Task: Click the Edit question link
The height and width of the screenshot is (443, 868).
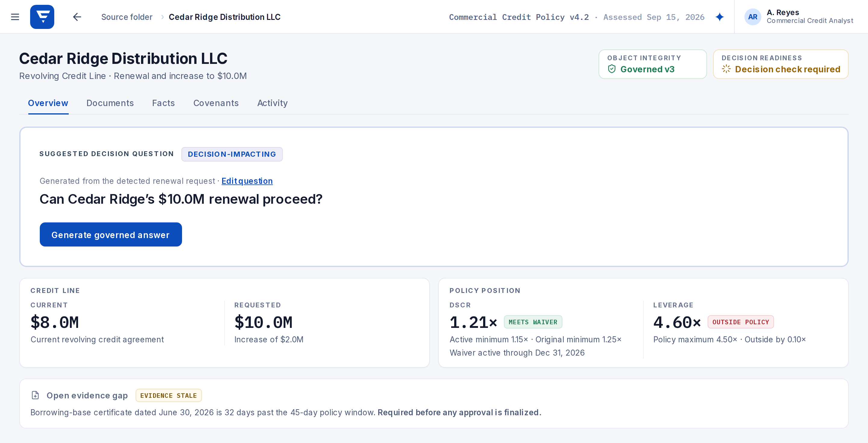Action: (x=247, y=181)
